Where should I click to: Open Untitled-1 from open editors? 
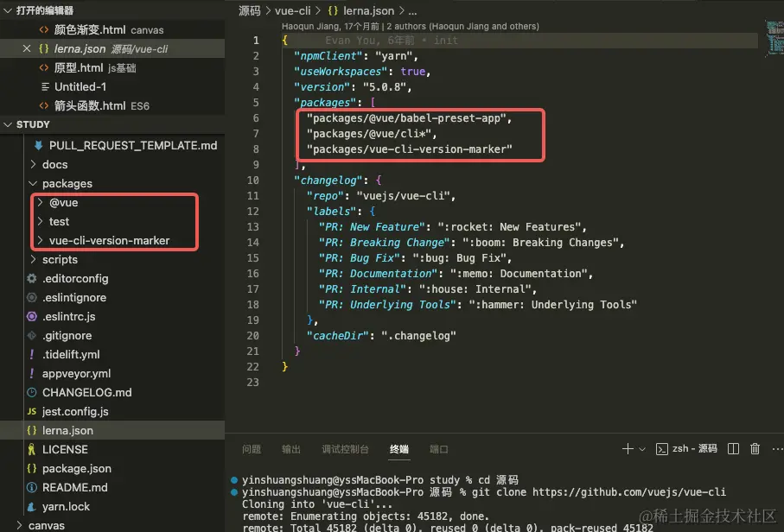80,86
